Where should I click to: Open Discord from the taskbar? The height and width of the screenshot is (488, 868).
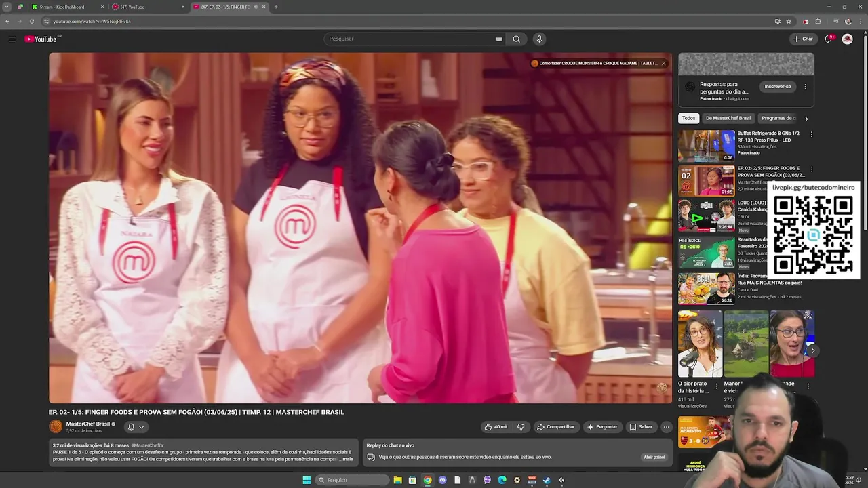[x=442, y=480]
